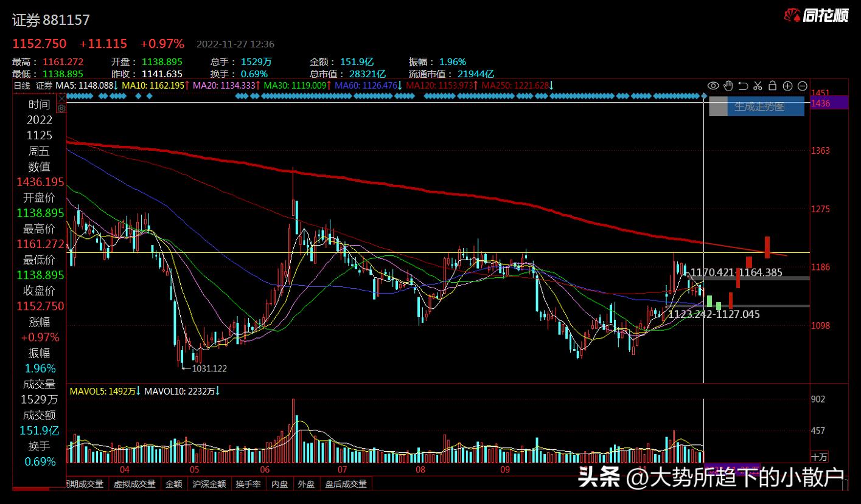
Task: Switch to the 外盘 tab
Action: point(306,484)
